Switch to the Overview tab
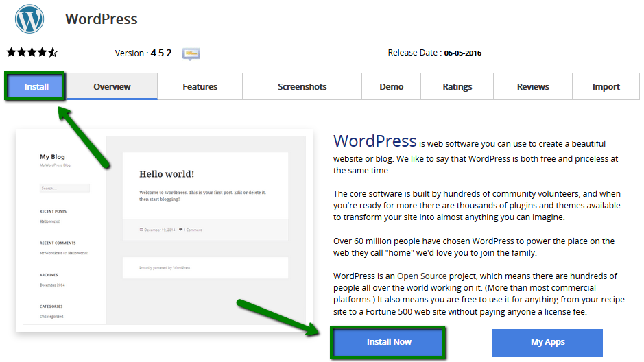 (x=112, y=86)
